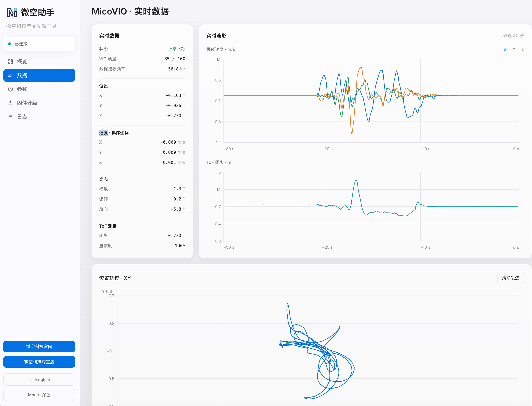
Task: Switch language to English
Action: coord(39,379)
